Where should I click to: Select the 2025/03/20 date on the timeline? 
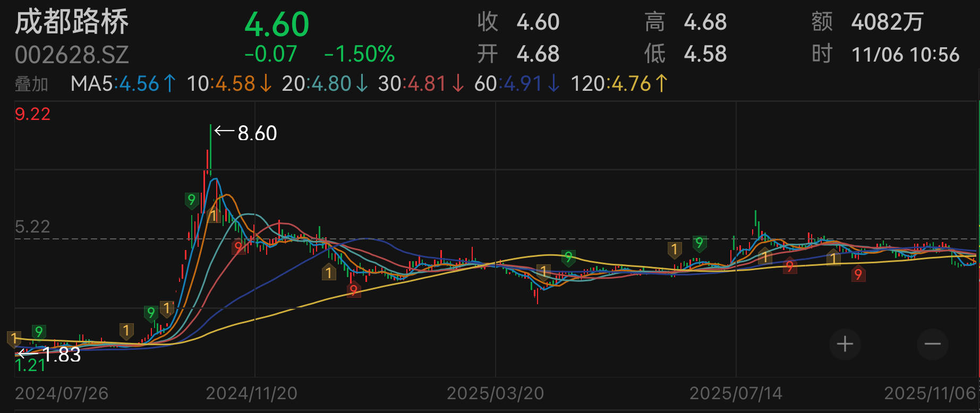[495, 393]
